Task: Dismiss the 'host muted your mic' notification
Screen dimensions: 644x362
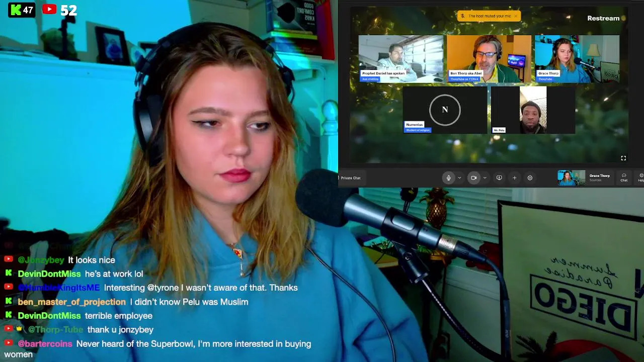Action: tap(515, 16)
